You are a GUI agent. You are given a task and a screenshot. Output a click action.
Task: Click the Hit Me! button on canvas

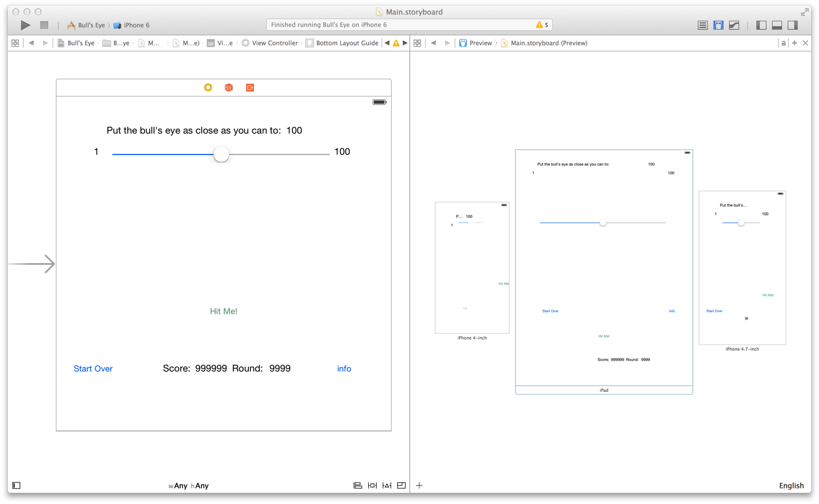coord(224,311)
